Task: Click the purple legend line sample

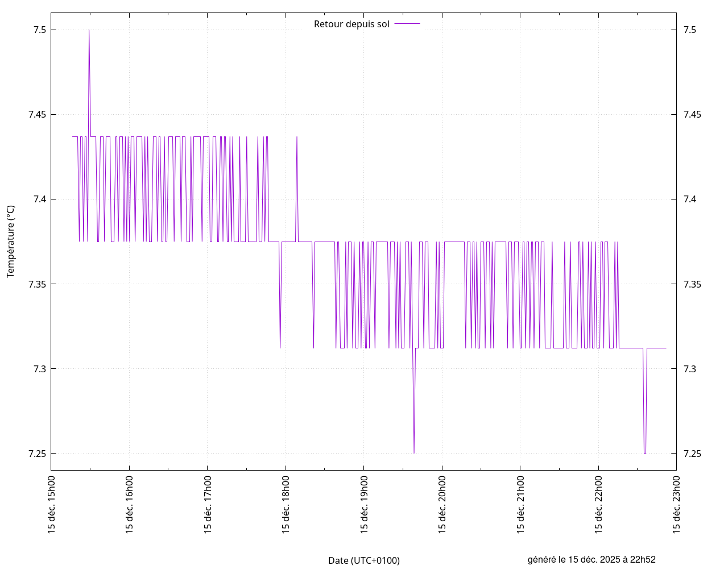Action: tap(407, 24)
